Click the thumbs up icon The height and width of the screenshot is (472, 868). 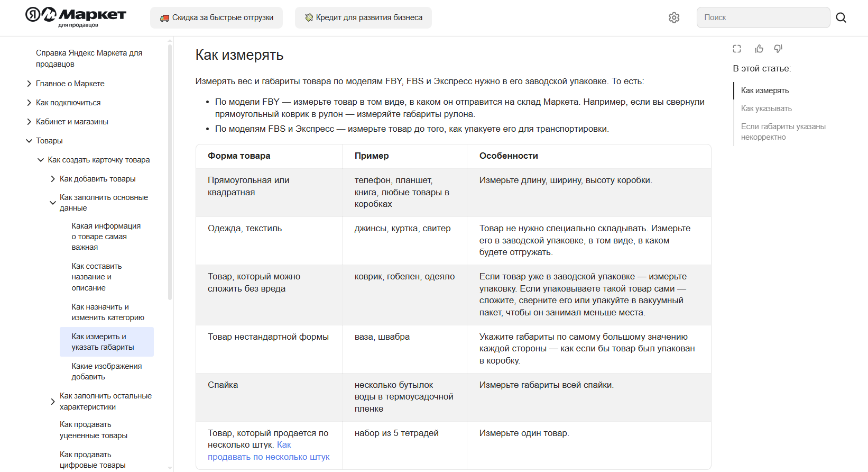(759, 49)
